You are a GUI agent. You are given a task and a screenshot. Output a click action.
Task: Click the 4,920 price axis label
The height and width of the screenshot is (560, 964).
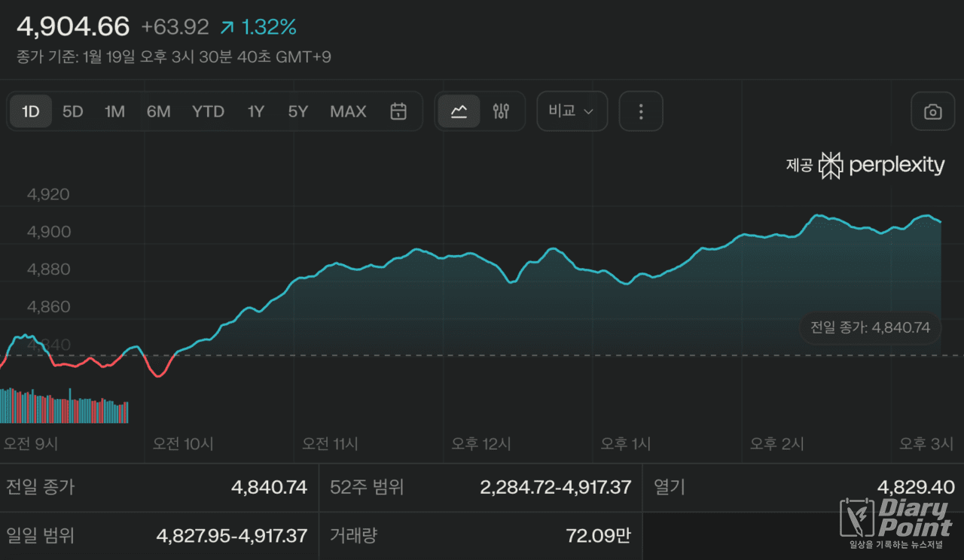coord(48,194)
